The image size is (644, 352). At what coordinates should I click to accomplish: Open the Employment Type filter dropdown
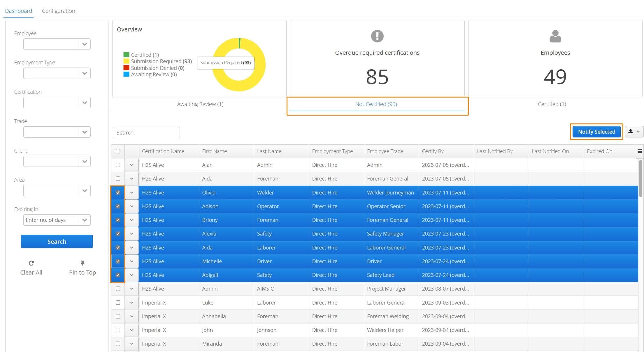point(85,73)
